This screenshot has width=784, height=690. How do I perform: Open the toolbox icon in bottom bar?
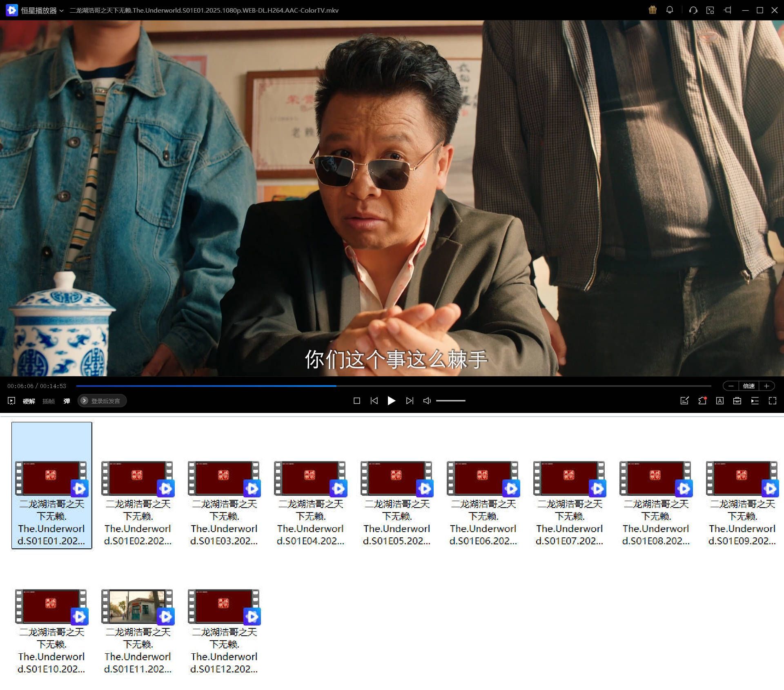click(737, 401)
